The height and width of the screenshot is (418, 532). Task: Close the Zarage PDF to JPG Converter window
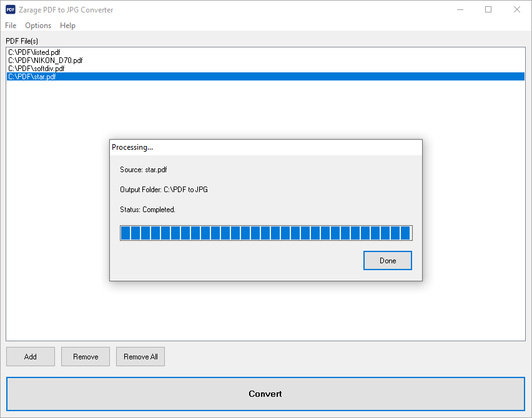click(x=517, y=9)
